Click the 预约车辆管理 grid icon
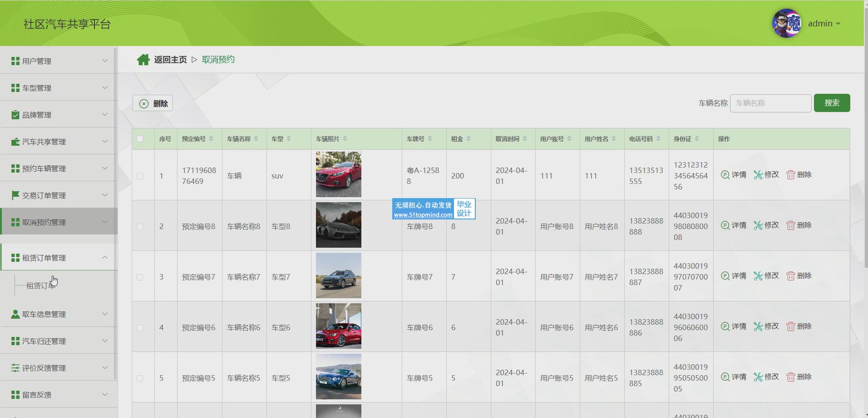868x418 pixels. (x=15, y=169)
